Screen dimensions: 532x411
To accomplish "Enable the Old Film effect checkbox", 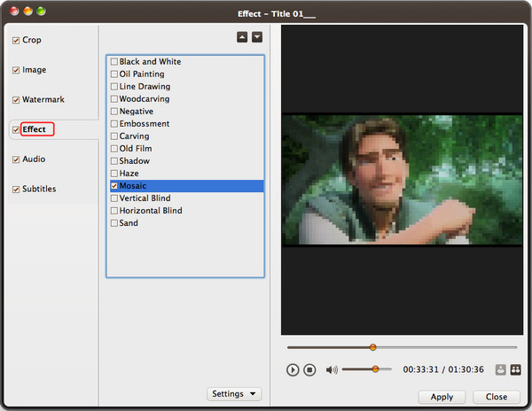I will (x=114, y=149).
